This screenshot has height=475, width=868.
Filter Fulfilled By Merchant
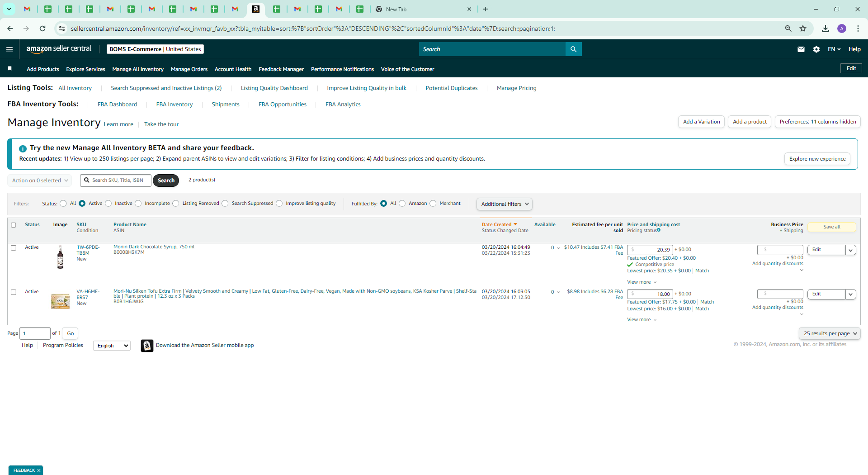point(433,204)
